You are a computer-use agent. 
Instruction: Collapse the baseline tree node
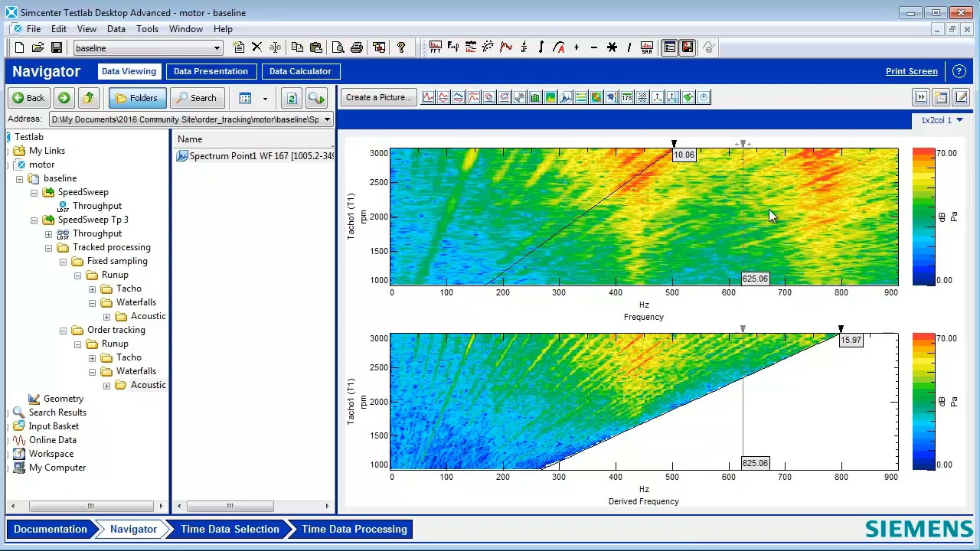coord(19,178)
